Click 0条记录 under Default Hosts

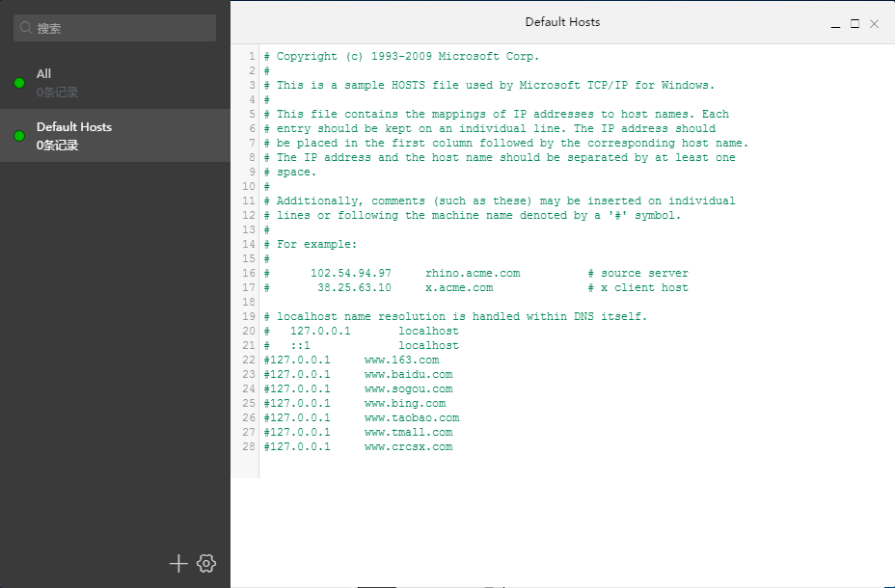tap(57, 146)
